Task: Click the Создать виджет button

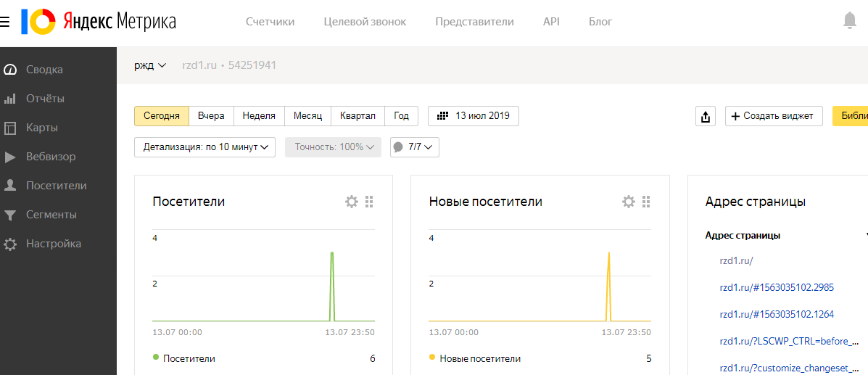Action: coord(774,116)
